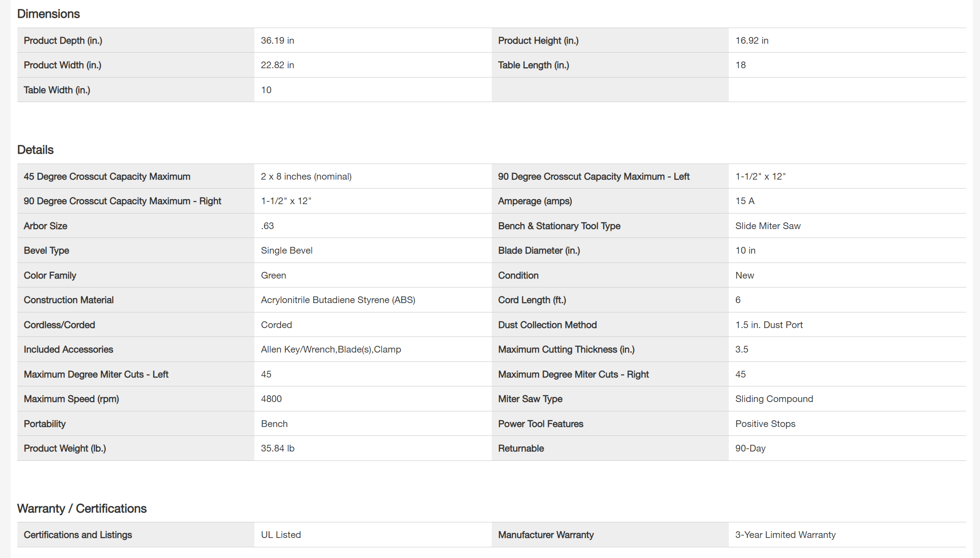Select the Acrylonitrile Butadiene Styrene (ABS) text
980x558 pixels.
pos(338,300)
